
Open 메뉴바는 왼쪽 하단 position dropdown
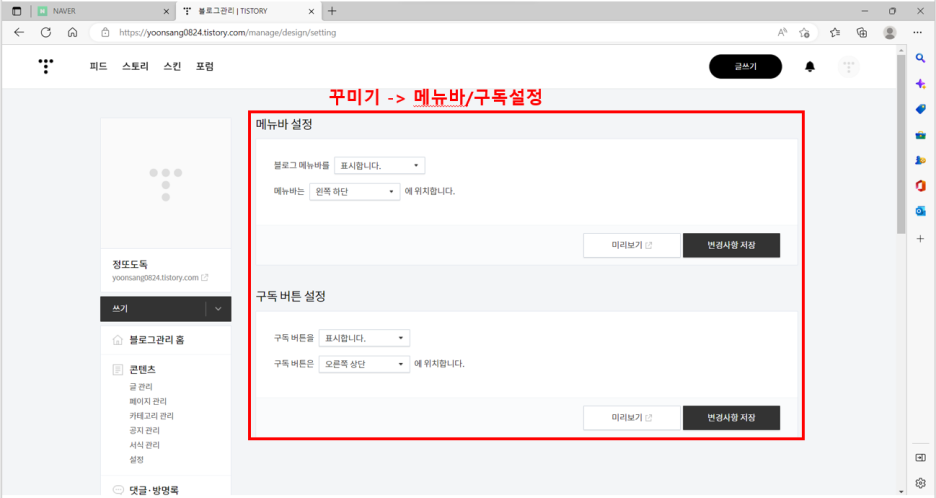click(x=355, y=191)
